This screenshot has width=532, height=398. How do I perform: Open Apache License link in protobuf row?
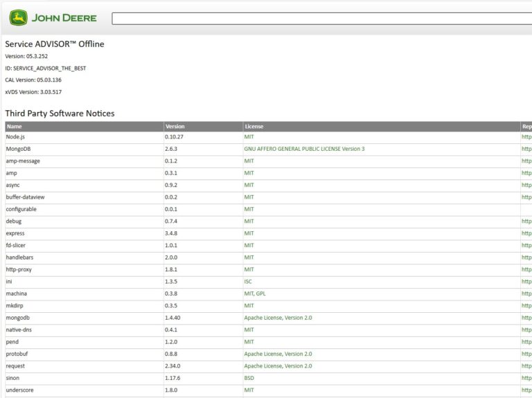tap(278, 354)
